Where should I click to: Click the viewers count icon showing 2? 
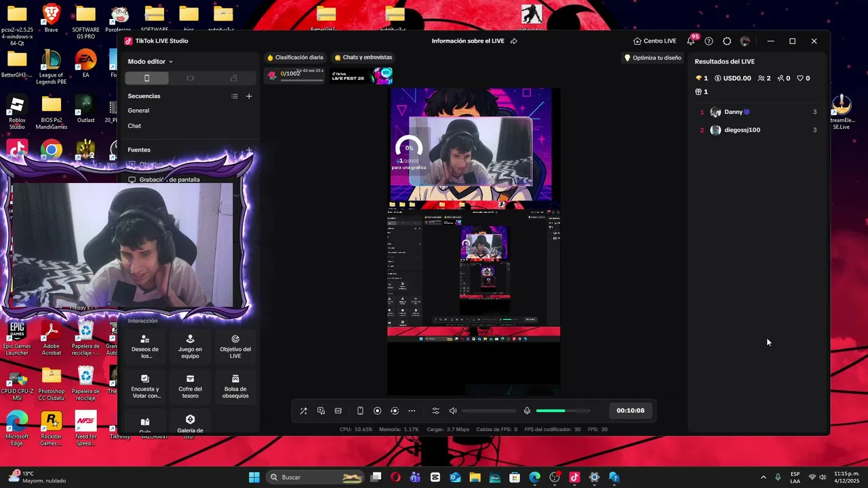[x=764, y=79]
